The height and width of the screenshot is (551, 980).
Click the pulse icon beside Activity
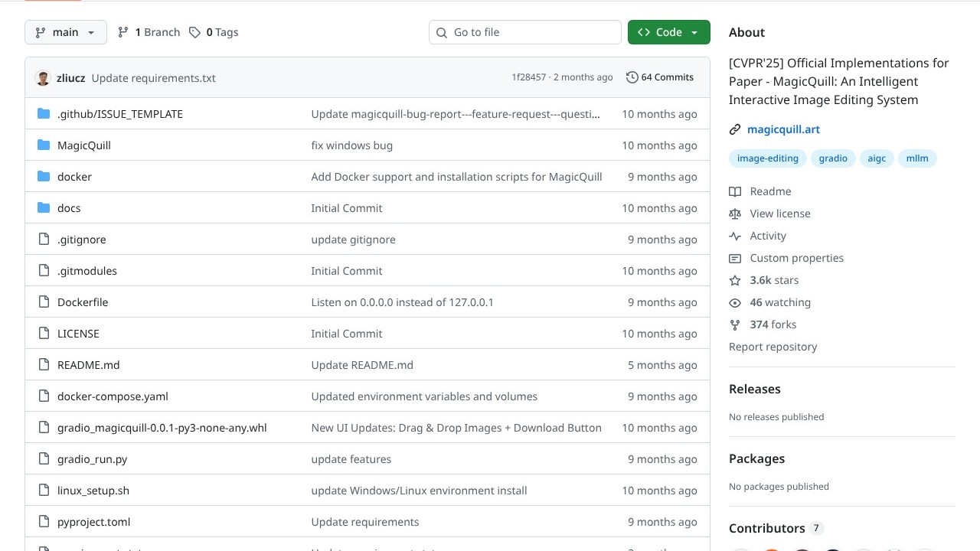click(x=735, y=236)
